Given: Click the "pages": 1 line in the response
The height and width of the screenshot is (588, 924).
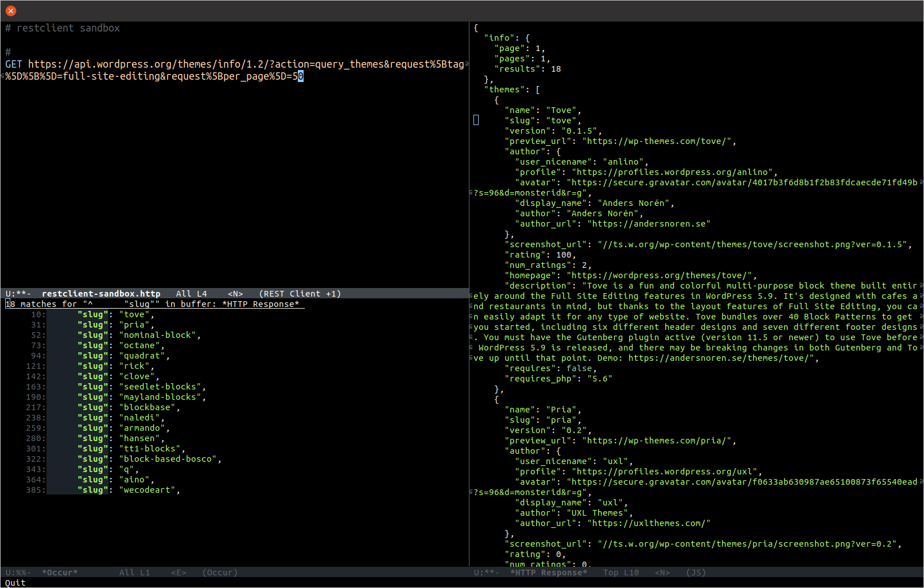Looking at the screenshot, I should 522,59.
